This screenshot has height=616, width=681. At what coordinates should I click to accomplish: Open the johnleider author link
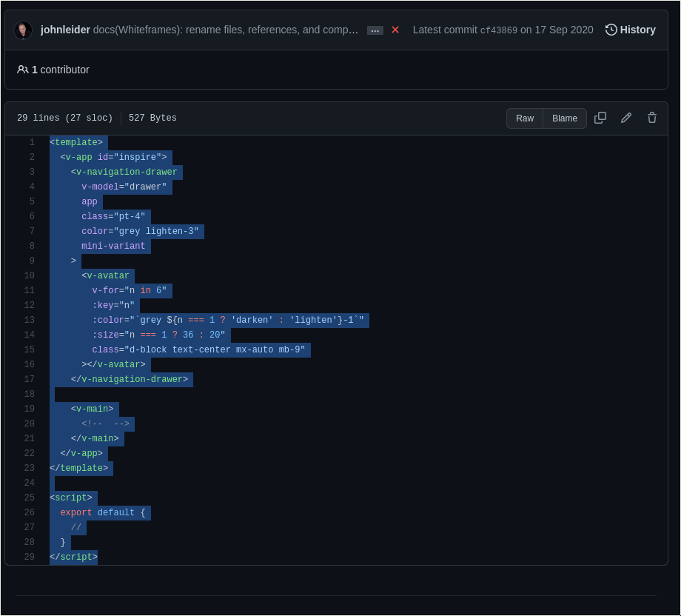(65, 30)
